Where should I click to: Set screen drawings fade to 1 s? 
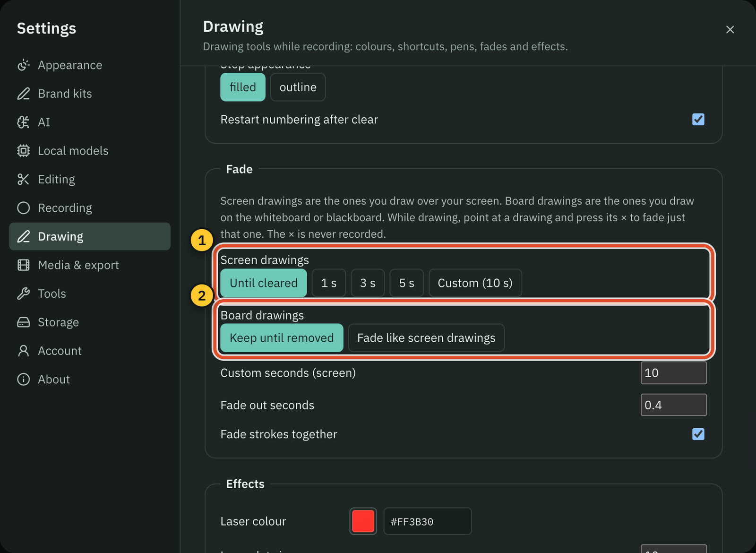coord(329,283)
